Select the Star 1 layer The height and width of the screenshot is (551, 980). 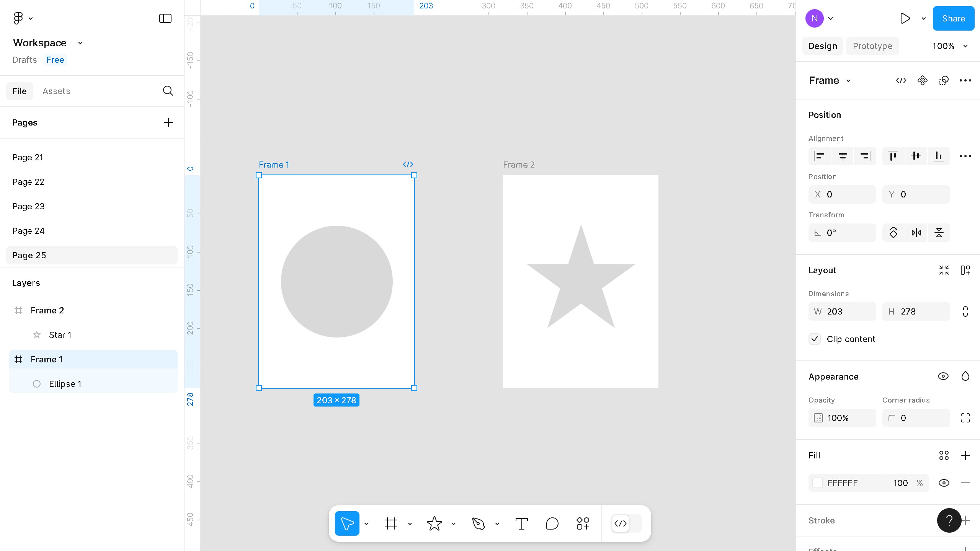pyautogui.click(x=60, y=335)
